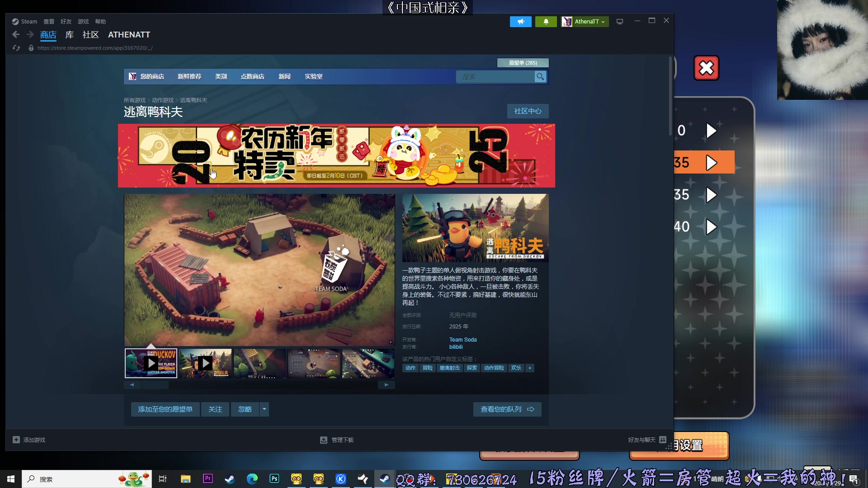
Task: Add a tag with plus button
Action: coord(530,368)
